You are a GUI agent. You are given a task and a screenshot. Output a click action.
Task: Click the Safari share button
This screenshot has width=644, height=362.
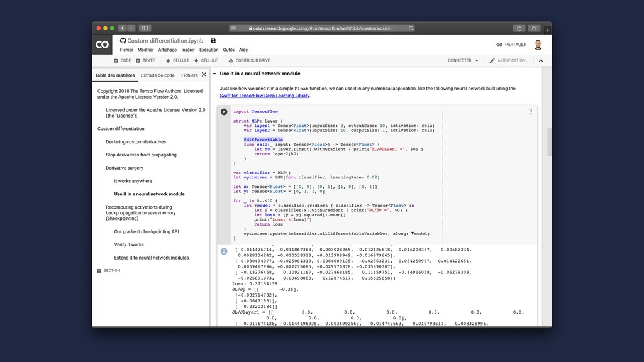pos(519,28)
